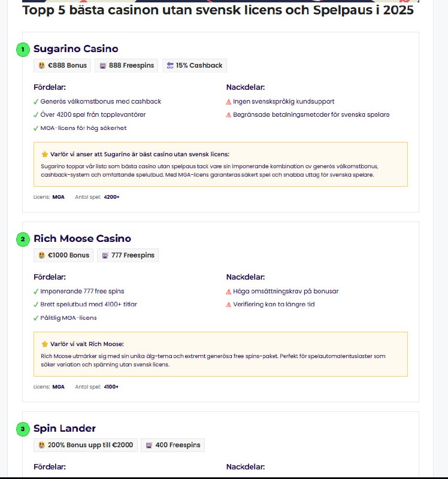Click the 400 Freespins badge
The width and height of the screenshot is (448, 479).
[x=172, y=445]
